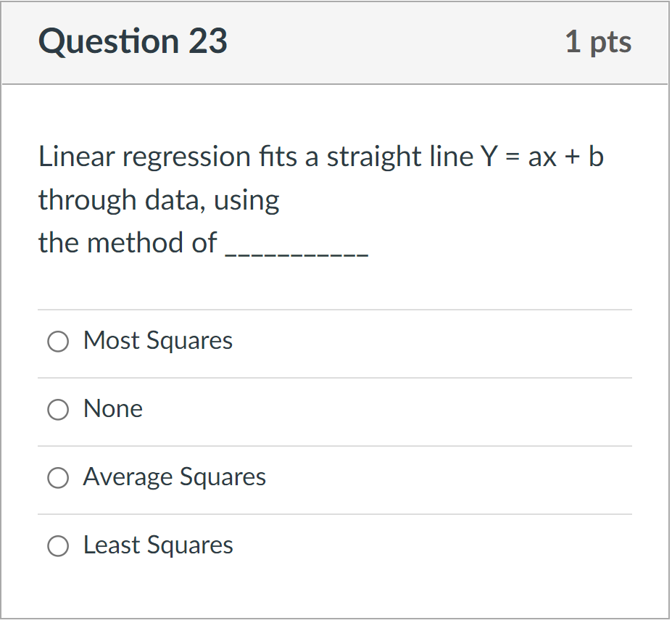Pick the "Least Squares" radio button
The width and height of the screenshot is (672, 623).
(58, 546)
